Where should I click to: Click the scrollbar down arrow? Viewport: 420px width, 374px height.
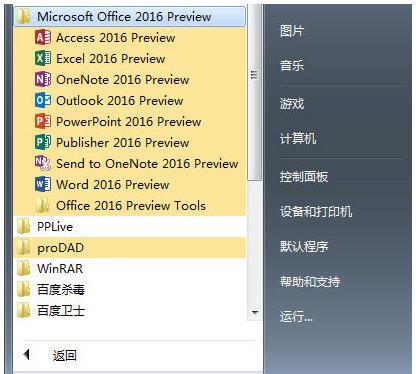tap(255, 313)
